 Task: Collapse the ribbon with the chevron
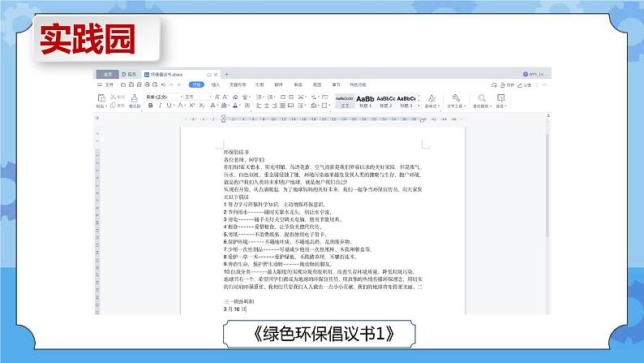tap(544, 84)
